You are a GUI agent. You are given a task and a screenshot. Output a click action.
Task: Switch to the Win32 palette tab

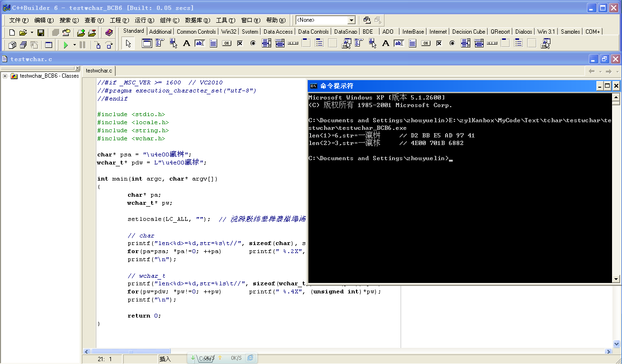point(229,32)
